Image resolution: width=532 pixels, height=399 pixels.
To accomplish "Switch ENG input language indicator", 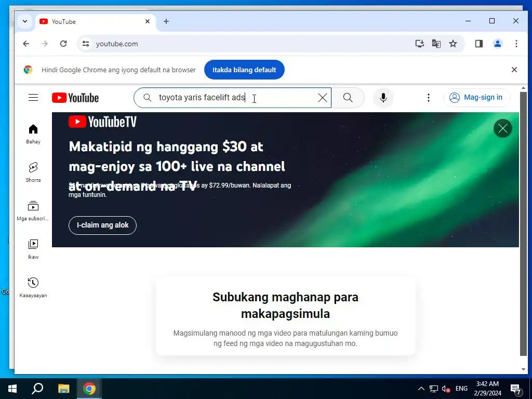I will (461, 389).
